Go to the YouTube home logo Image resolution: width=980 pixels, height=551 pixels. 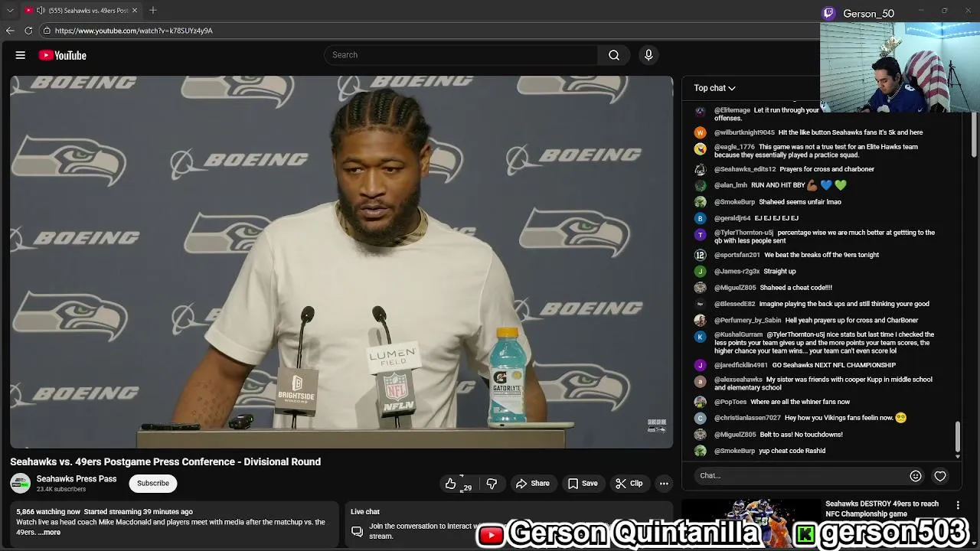pos(62,55)
